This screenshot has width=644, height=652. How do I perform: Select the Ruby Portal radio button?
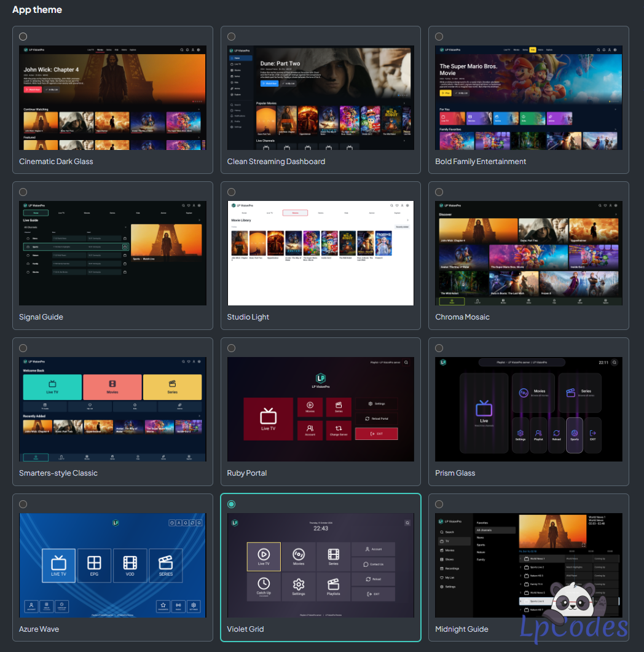[232, 348]
